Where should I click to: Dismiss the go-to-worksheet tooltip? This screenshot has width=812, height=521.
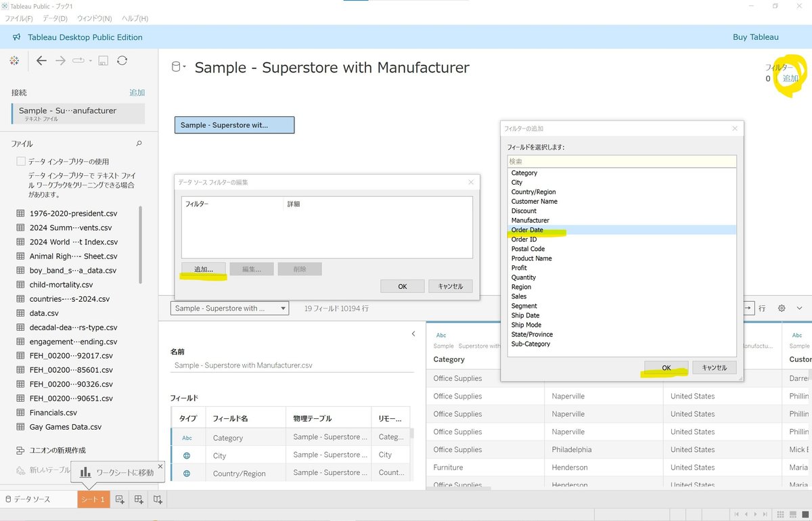tap(160, 466)
